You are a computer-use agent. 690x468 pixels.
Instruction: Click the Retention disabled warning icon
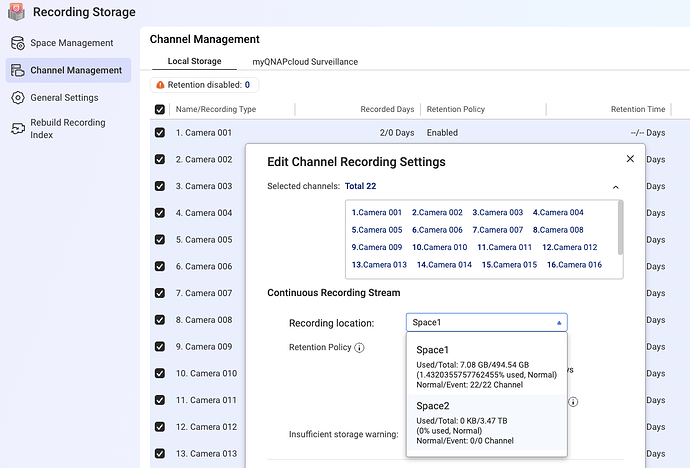click(x=160, y=85)
